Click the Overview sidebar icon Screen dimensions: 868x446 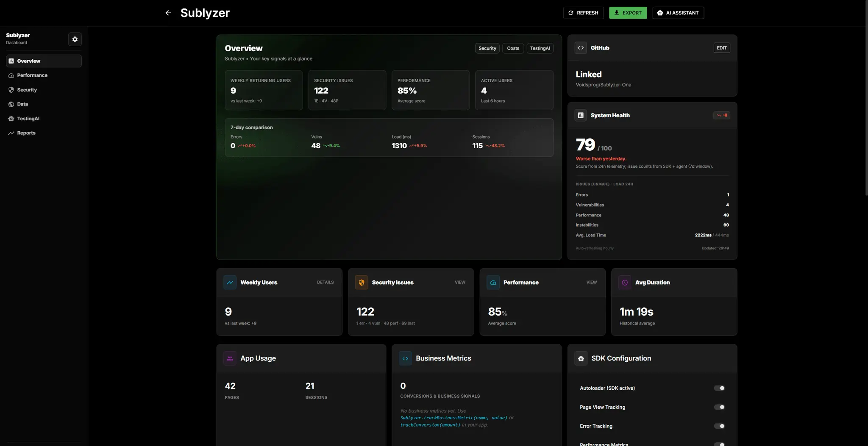[11, 61]
